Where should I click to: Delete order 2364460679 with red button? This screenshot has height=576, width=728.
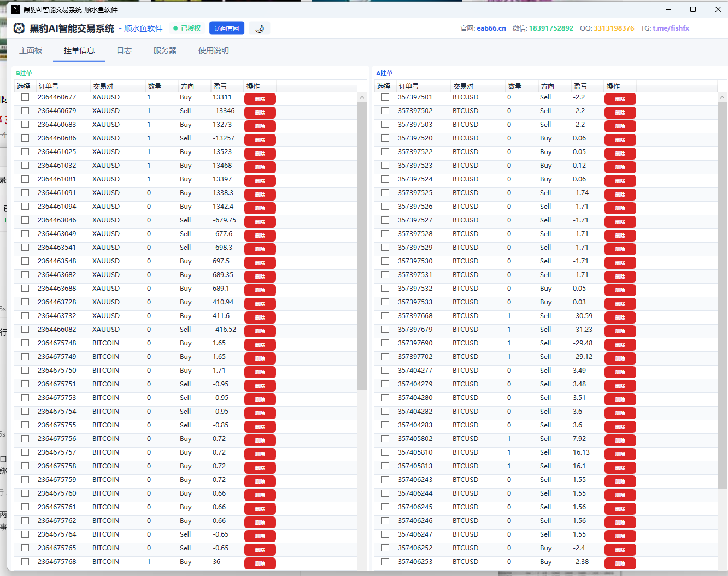260,113
